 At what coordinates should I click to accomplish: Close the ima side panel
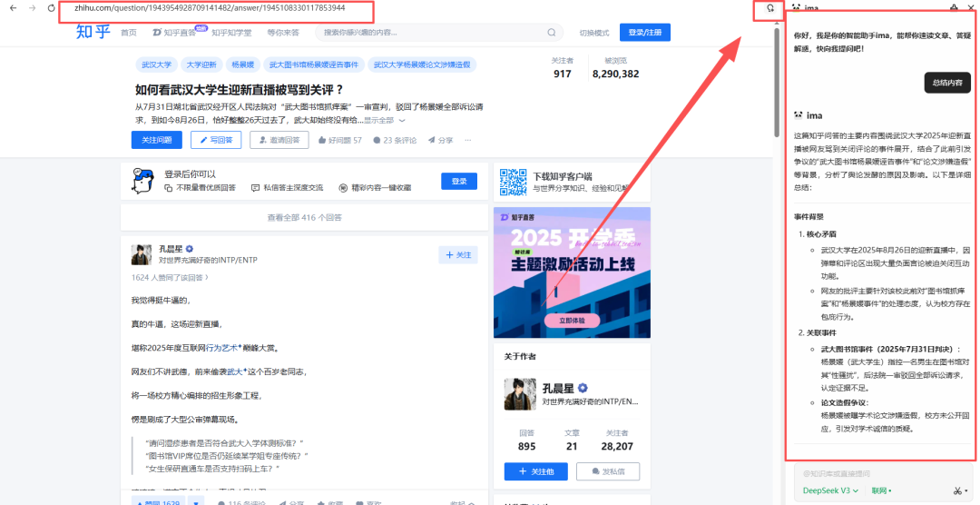pyautogui.click(x=970, y=7)
